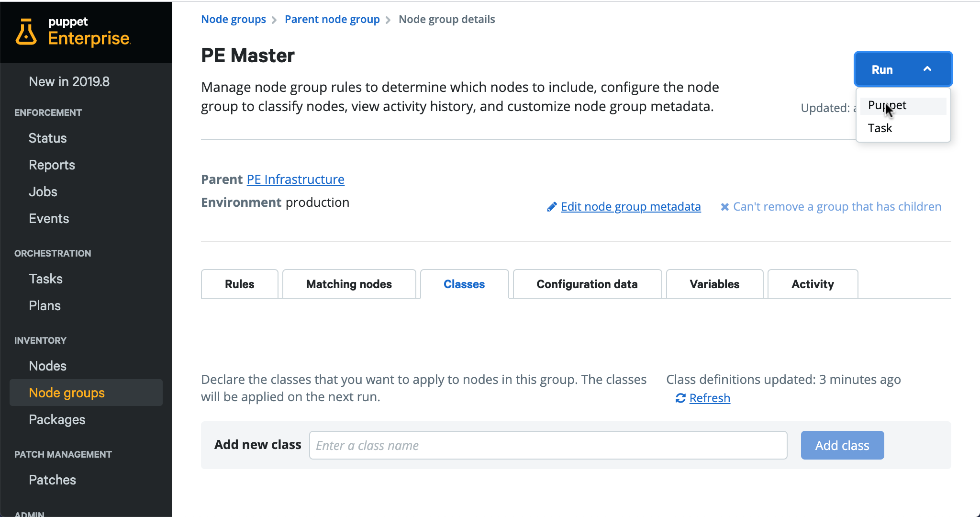Collapse the Run dropdown button
980x517 pixels.
[903, 69]
